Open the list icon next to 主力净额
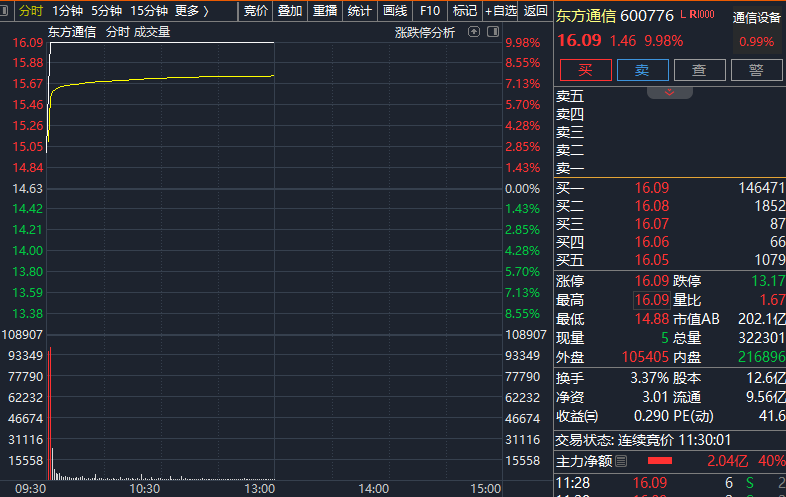Screen dimensions: 786x497 (621, 461)
